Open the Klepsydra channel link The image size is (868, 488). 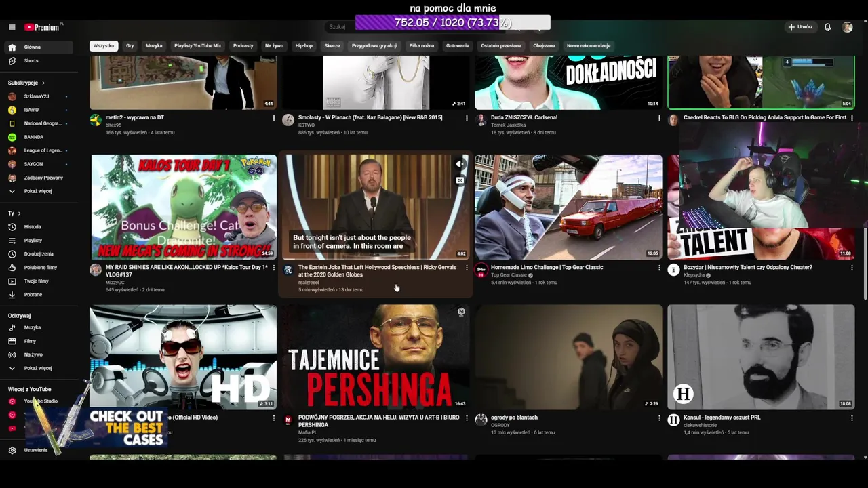coord(695,275)
